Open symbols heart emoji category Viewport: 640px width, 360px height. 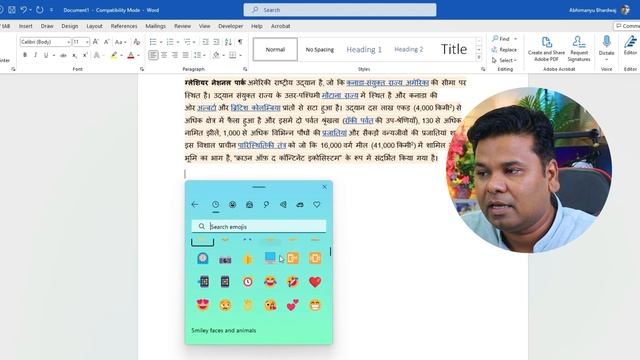pos(317,204)
